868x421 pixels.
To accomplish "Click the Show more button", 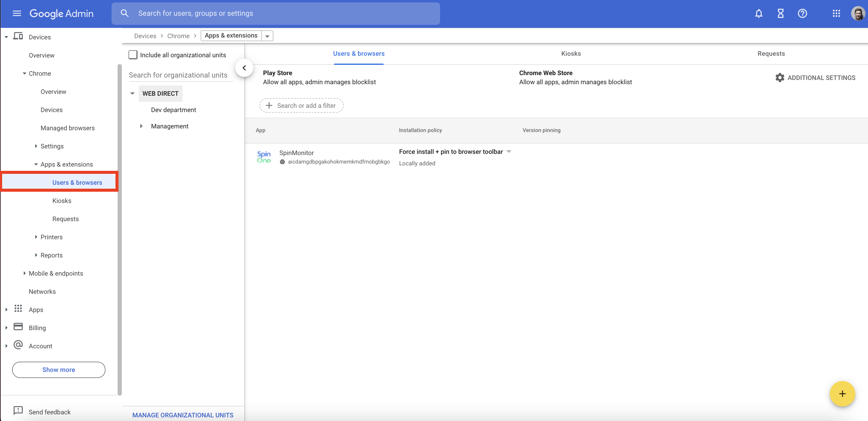I will (58, 370).
